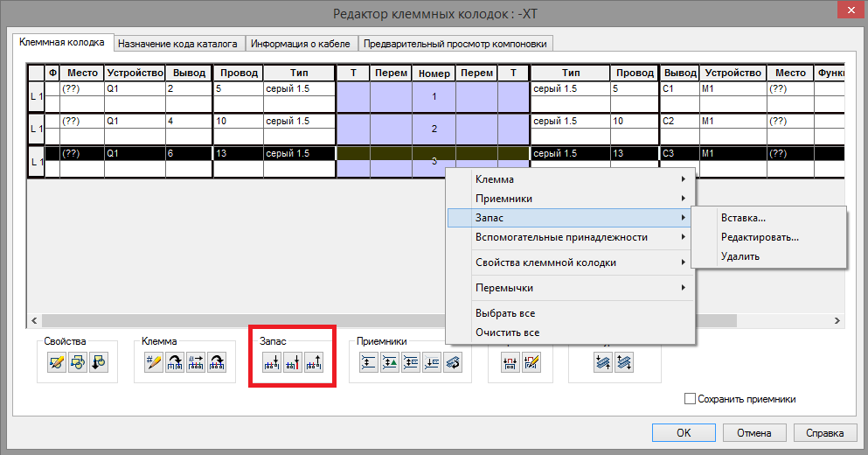Select terminal number cell 1
The image size is (868, 455).
[434, 96]
